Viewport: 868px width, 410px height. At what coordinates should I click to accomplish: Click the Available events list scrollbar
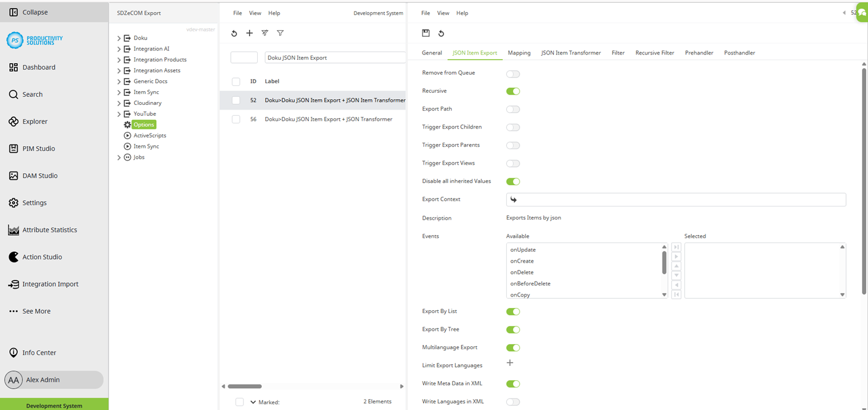[664, 263]
